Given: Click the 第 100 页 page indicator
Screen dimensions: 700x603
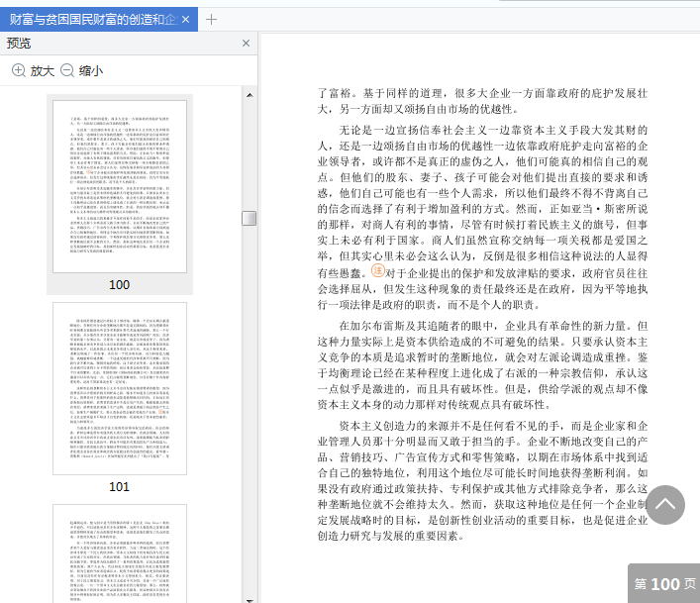Looking at the screenshot, I should tap(664, 584).
